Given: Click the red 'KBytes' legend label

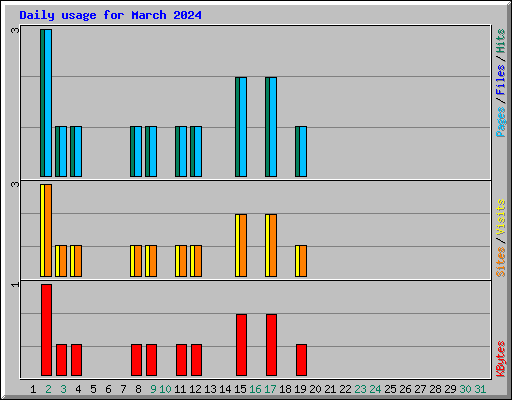Looking at the screenshot, I should 500,359.
